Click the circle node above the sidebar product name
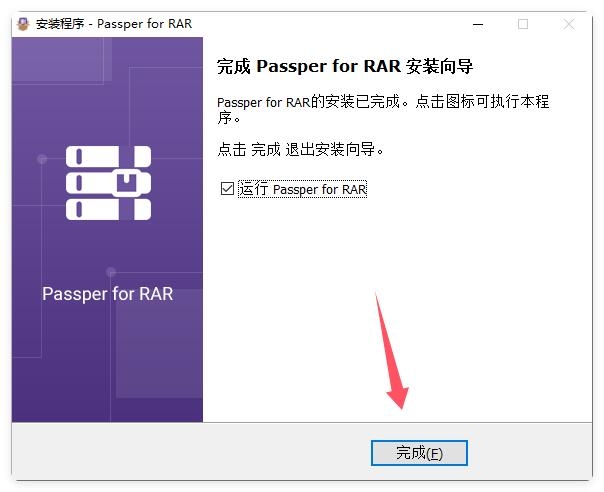Image resolution: width=604 pixels, height=492 pixels. tap(111, 272)
